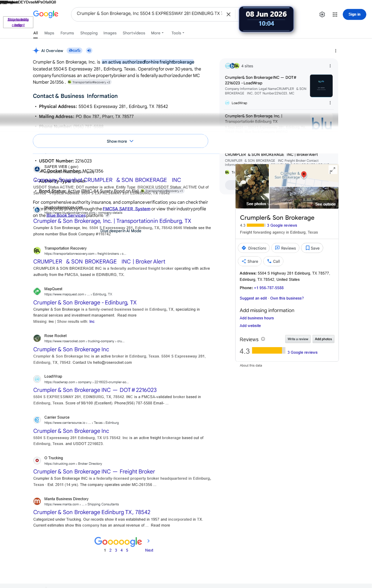Switch to the Forums tab
Viewport: 375px width, 588px height.
tap(67, 33)
